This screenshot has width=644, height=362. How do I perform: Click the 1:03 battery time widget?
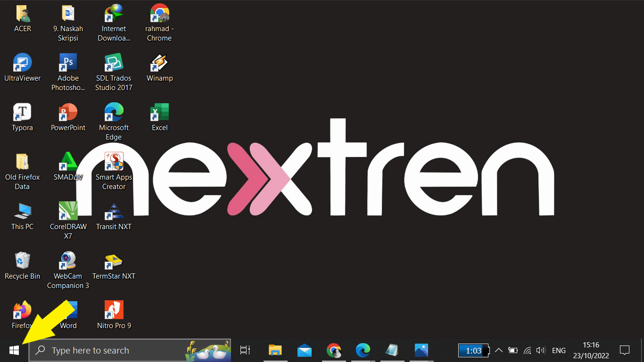point(474,350)
